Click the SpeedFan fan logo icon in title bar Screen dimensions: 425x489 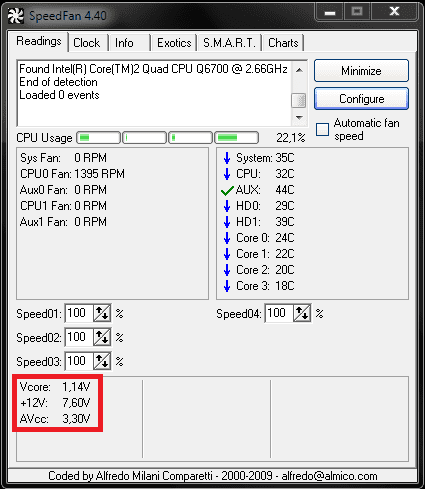pos(16,16)
